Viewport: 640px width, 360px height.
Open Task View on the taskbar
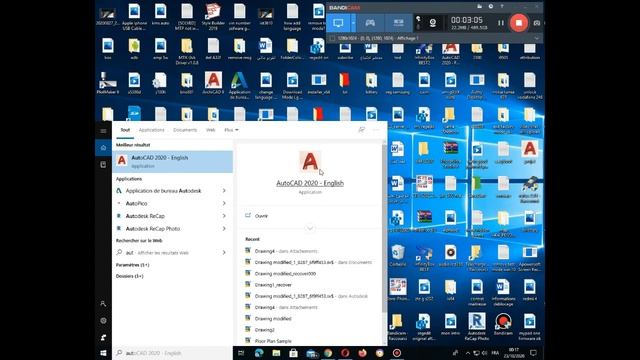(241, 353)
